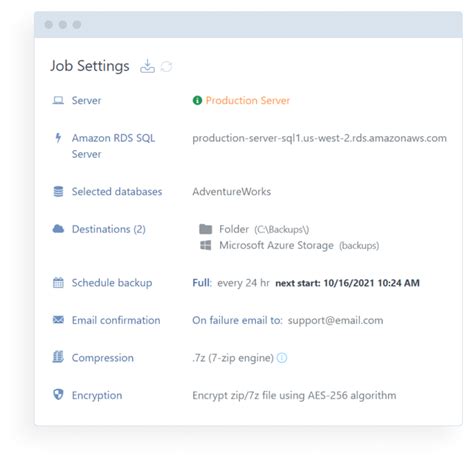
Task: Click the envelope Email confirmation icon
Action: point(58,320)
